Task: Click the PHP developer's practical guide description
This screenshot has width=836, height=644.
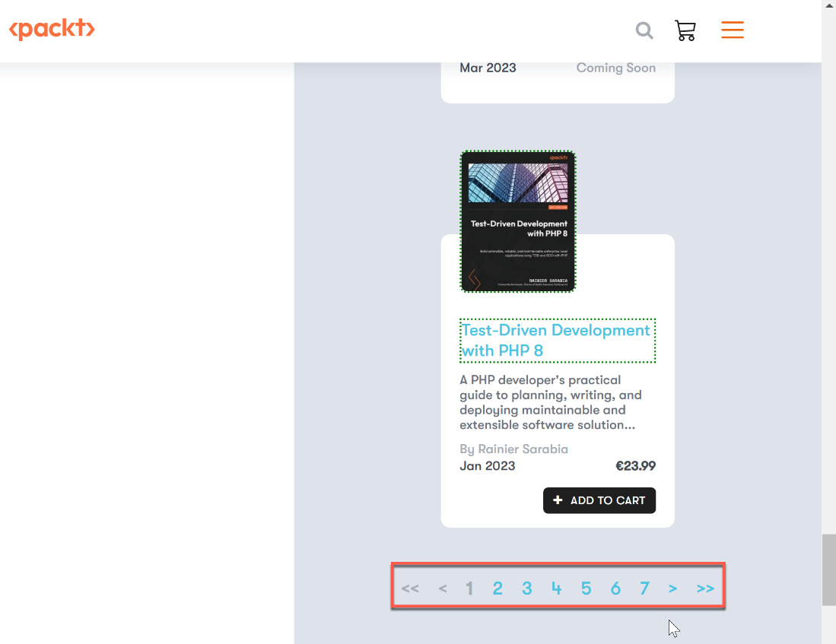Action: [x=551, y=402]
